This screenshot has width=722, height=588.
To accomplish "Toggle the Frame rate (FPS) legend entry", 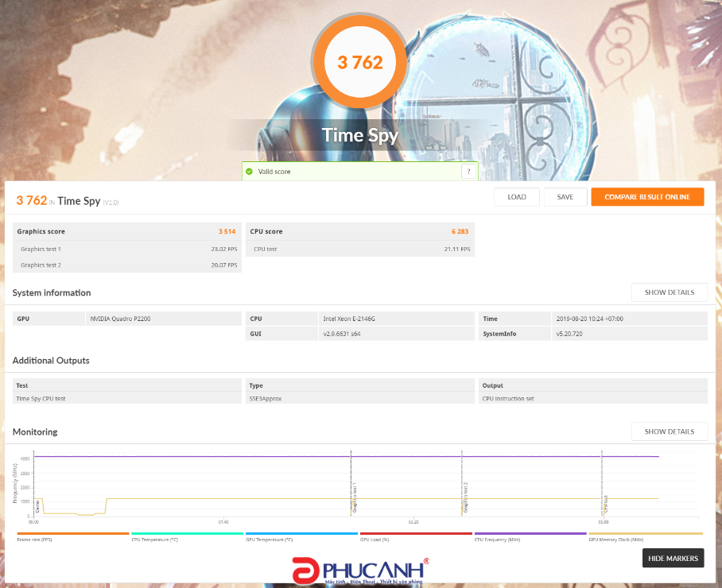I will coord(72,536).
